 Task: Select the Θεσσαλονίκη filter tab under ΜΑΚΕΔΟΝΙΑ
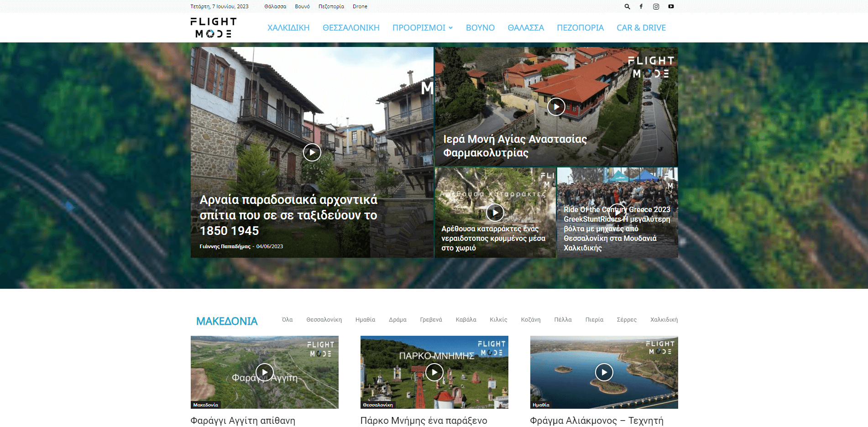(324, 320)
